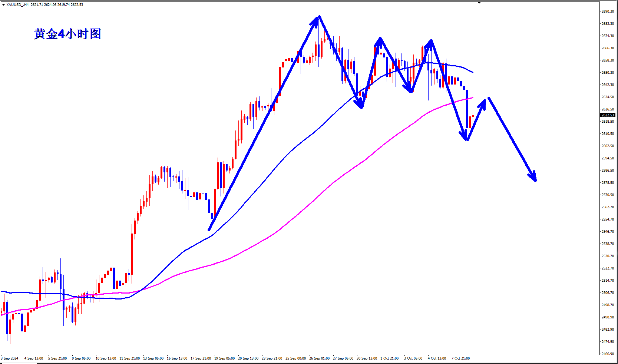Select the 4 Sep 13:00 time label

(34, 358)
